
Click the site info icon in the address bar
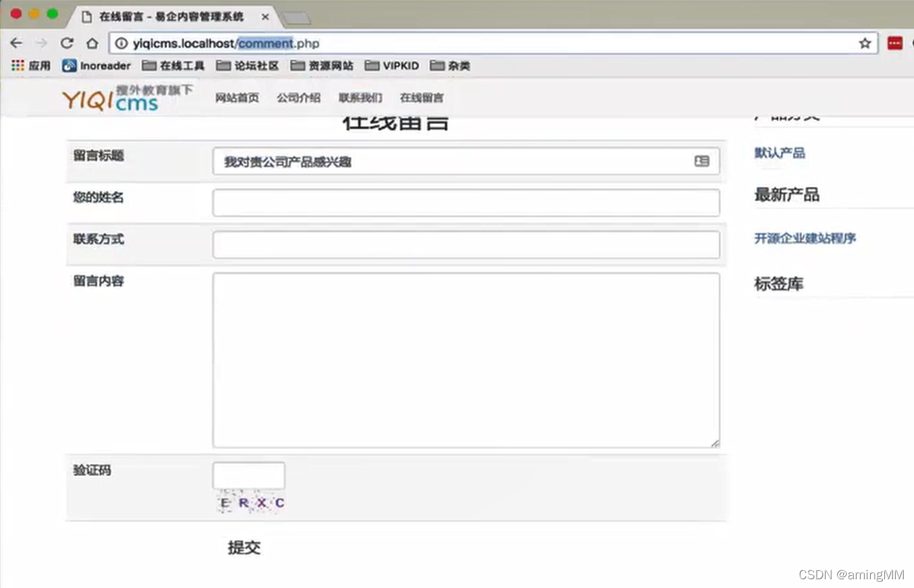[x=120, y=43]
